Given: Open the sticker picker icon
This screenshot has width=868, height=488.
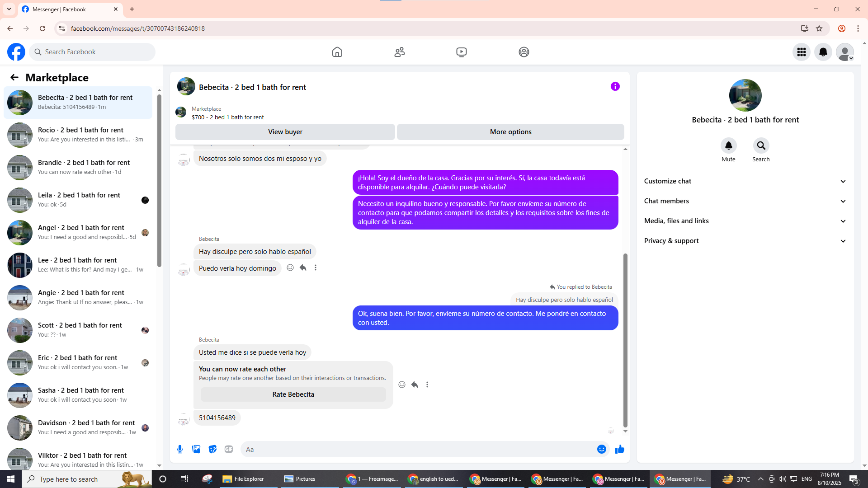Looking at the screenshot, I should coord(212,449).
